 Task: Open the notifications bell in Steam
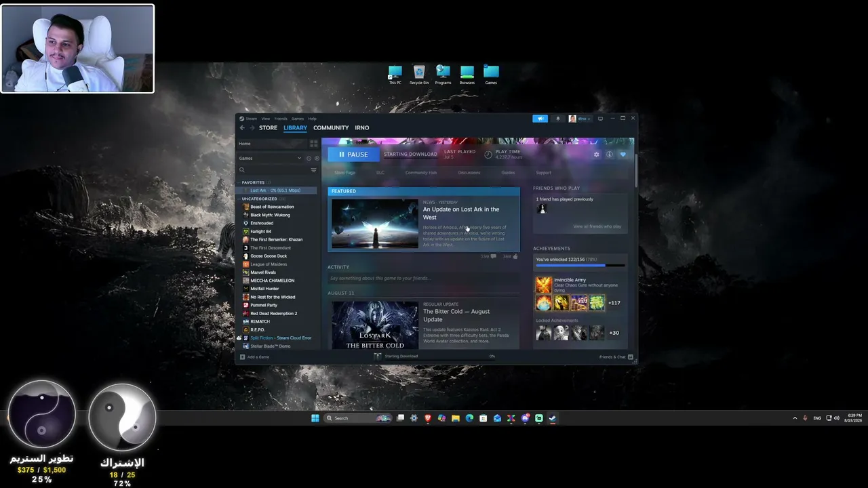(558, 119)
